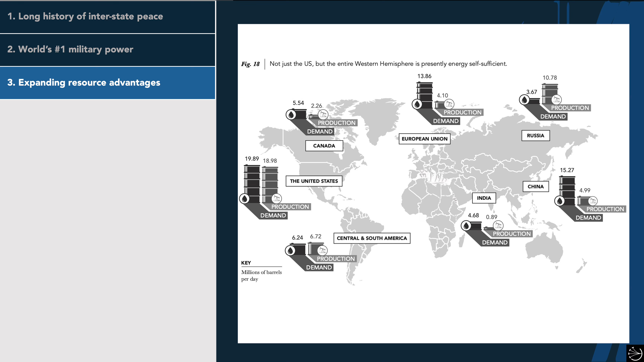Click the 15.27 China demand value
This screenshot has width=644, height=362.
click(567, 170)
